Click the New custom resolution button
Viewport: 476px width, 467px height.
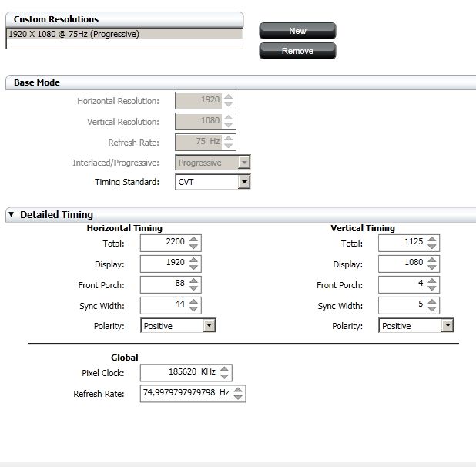[297, 31]
